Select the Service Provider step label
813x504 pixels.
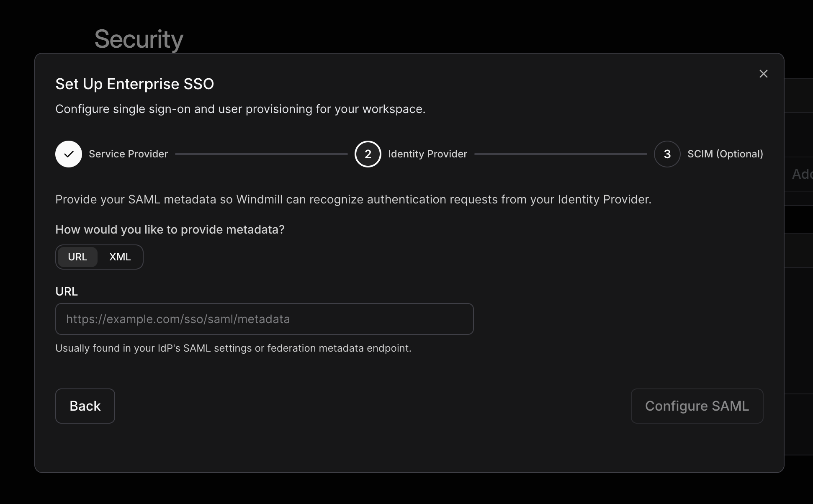[128, 154]
